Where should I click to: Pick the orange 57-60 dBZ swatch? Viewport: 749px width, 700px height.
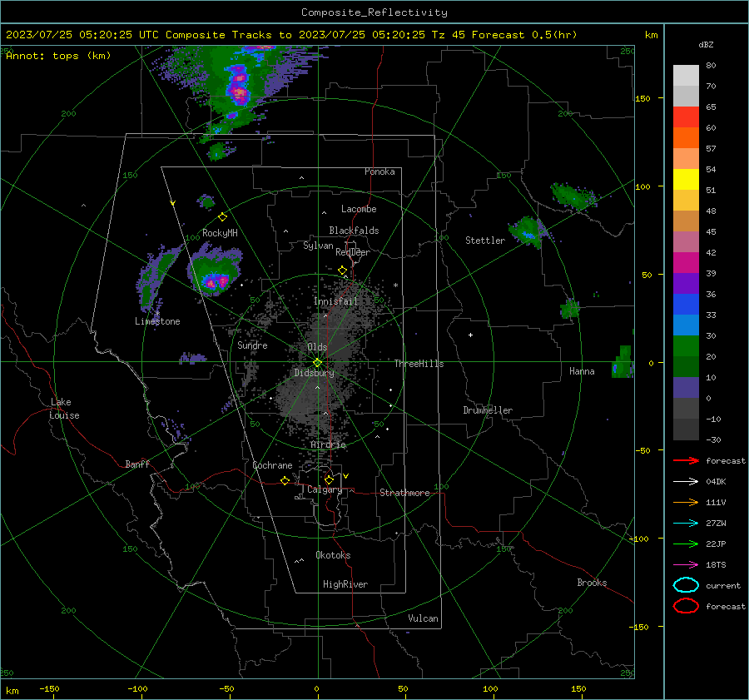(686, 137)
